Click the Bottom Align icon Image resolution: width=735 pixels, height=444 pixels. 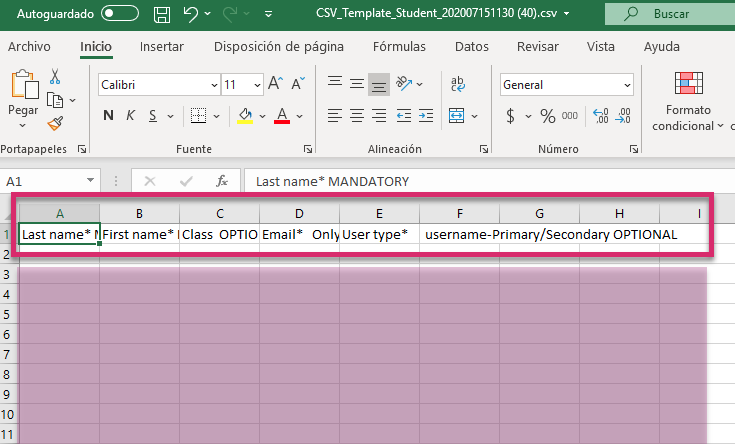[x=379, y=85]
